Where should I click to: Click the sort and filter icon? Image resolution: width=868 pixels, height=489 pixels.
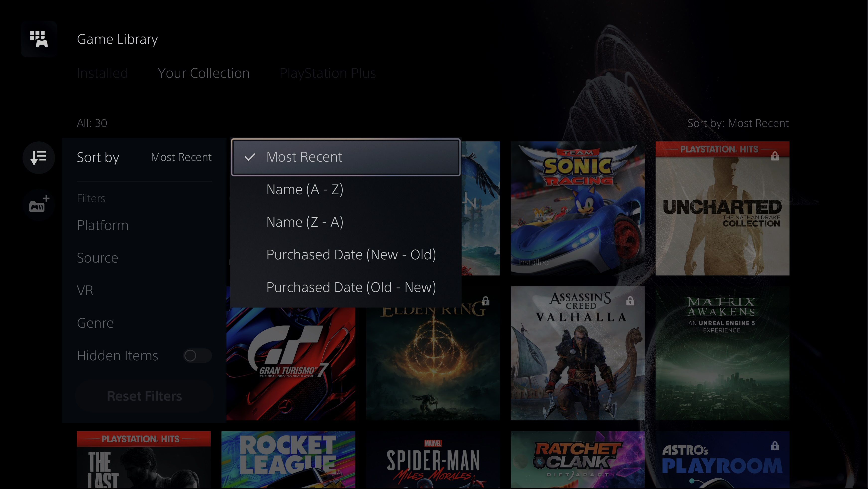pos(39,158)
